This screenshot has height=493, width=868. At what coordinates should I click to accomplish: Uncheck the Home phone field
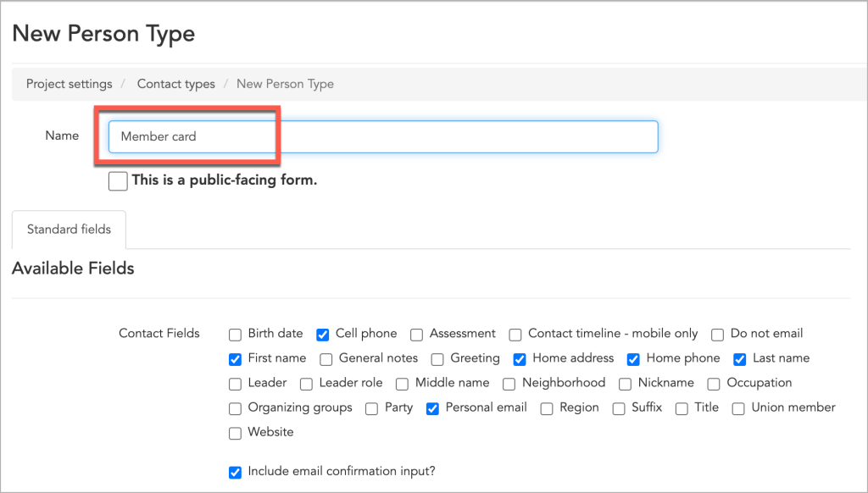pos(633,359)
